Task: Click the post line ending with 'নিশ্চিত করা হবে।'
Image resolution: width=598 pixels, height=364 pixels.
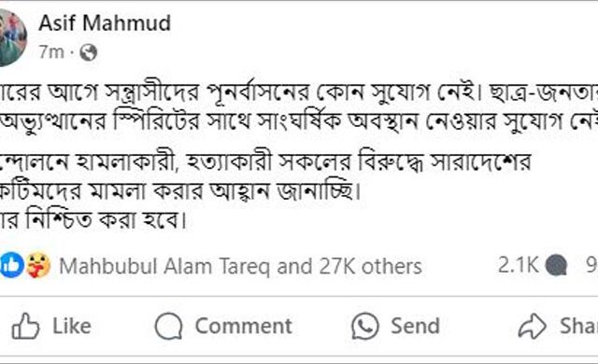Action: coord(93,220)
